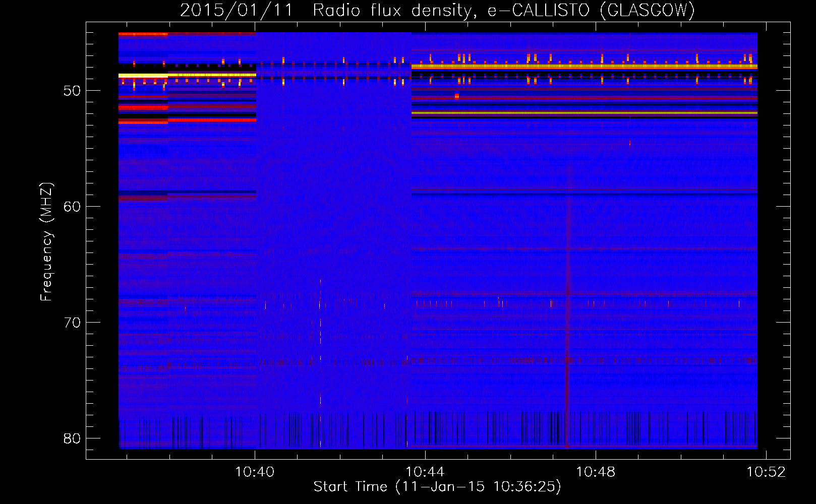Click the 80 MHz frequency tick label
The height and width of the screenshot is (504, 816).
pos(72,438)
